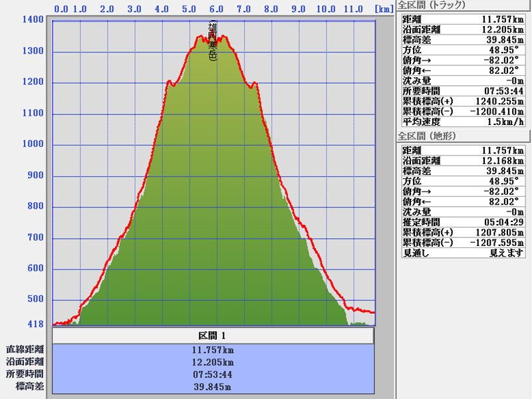The height and width of the screenshot is (399, 532).
Task: Click the 沿面距離 label left of section table
Action: [x=25, y=362]
